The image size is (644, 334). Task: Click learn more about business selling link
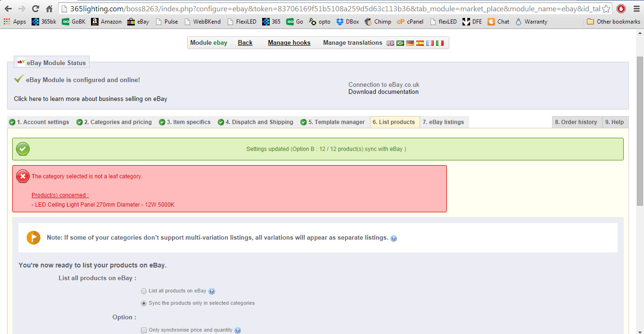[91, 99]
